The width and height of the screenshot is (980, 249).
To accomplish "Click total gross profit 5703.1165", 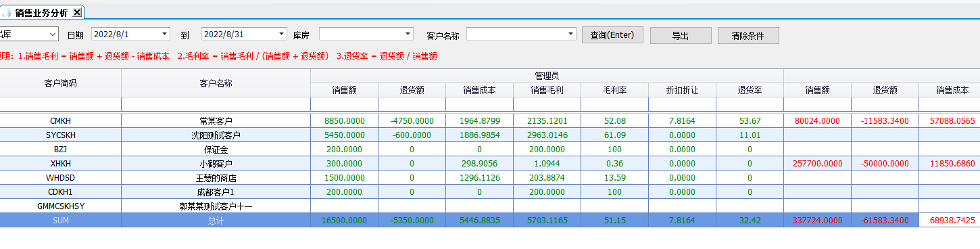I will click(547, 220).
